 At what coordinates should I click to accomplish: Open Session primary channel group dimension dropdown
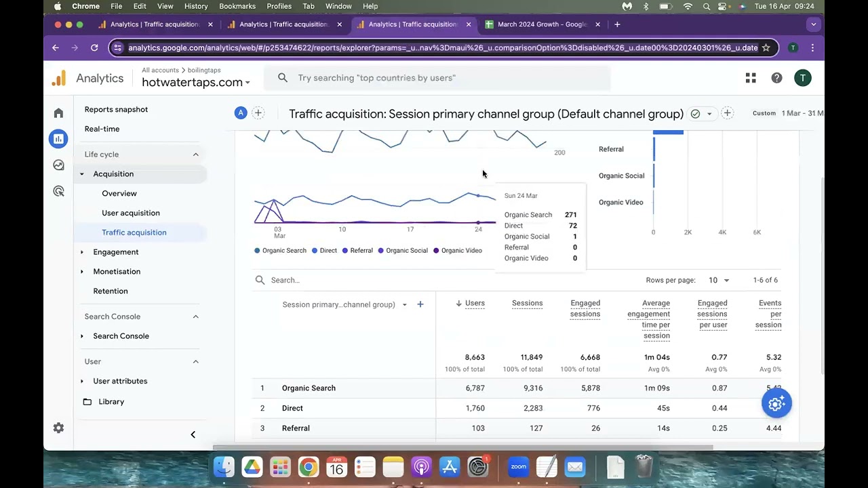tap(344, 304)
